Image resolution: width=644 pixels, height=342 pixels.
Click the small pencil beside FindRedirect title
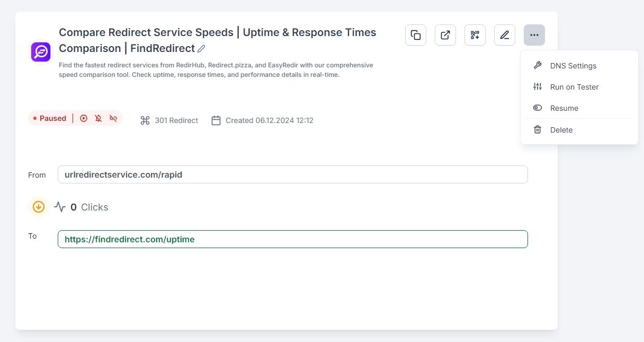[201, 49]
